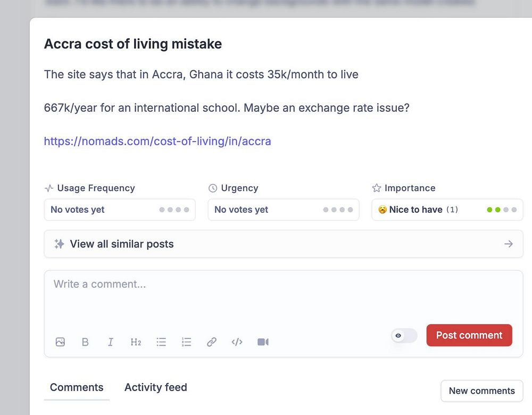Apply italic formatting to comment text
Image resolution: width=532 pixels, height=415 pixels.
(111, 342)
